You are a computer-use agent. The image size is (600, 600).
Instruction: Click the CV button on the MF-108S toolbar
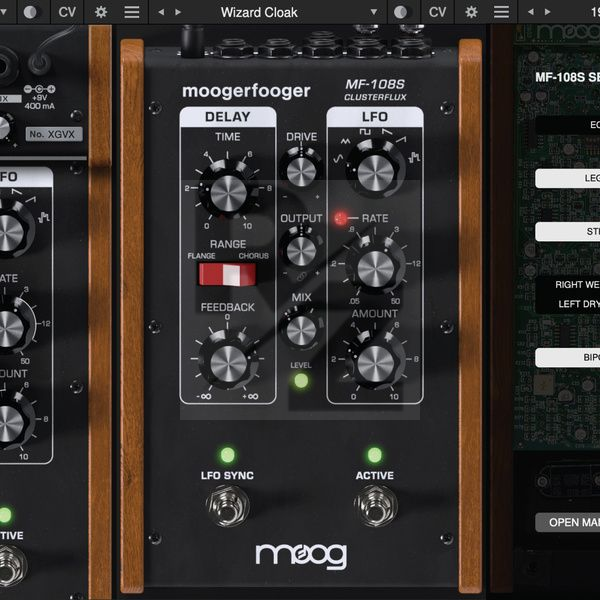pyautogui.click(x=437, y=12)
